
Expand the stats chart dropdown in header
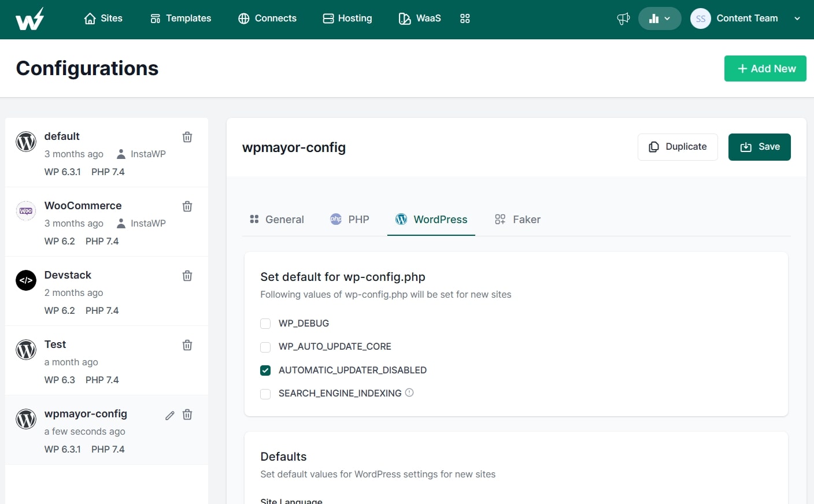click(x=660, y=18)
